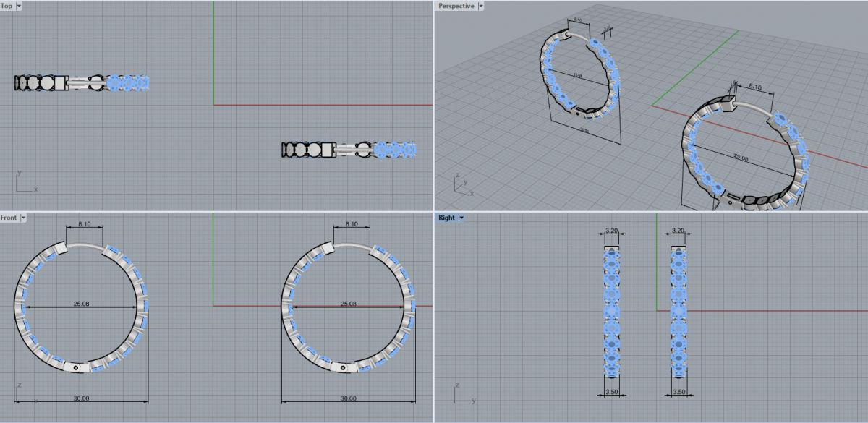Select the 25.08 dimension inside left Front hoop
868x423 pixels.
pos(80,304)
